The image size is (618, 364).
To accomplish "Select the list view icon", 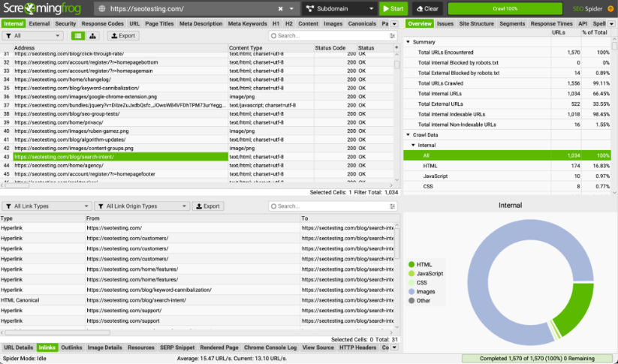I will (x=77, y=35).
